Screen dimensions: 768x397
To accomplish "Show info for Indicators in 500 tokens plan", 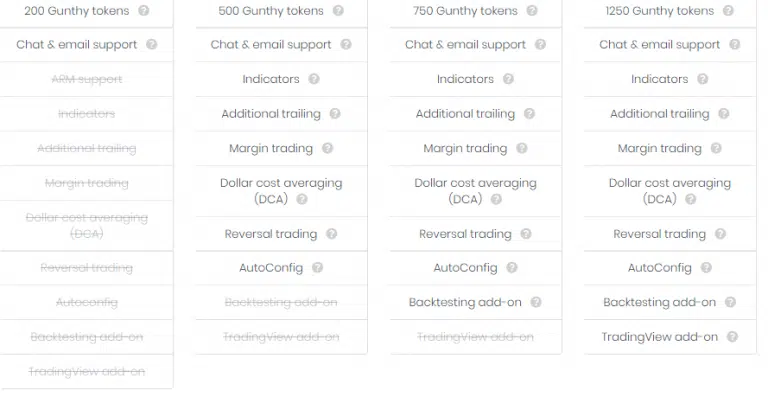I will pos(314,79).
